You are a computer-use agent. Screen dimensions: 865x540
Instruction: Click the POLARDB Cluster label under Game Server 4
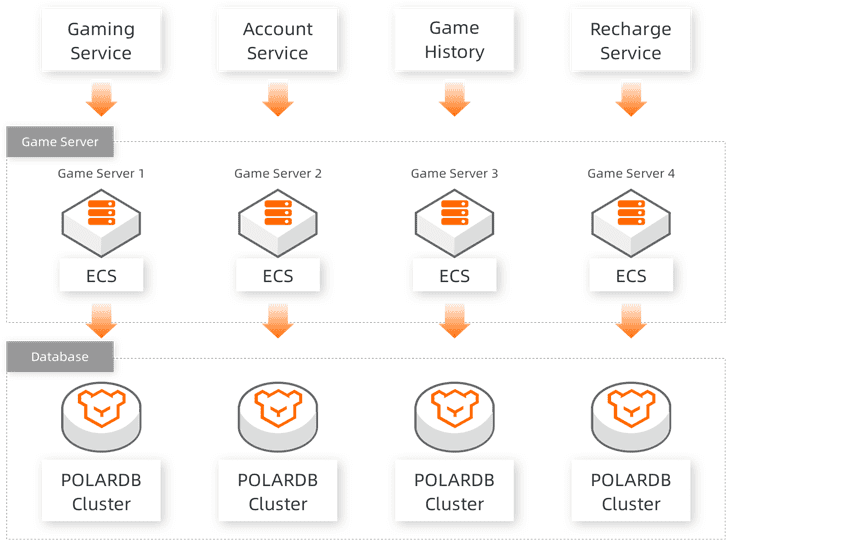point(631,491)
